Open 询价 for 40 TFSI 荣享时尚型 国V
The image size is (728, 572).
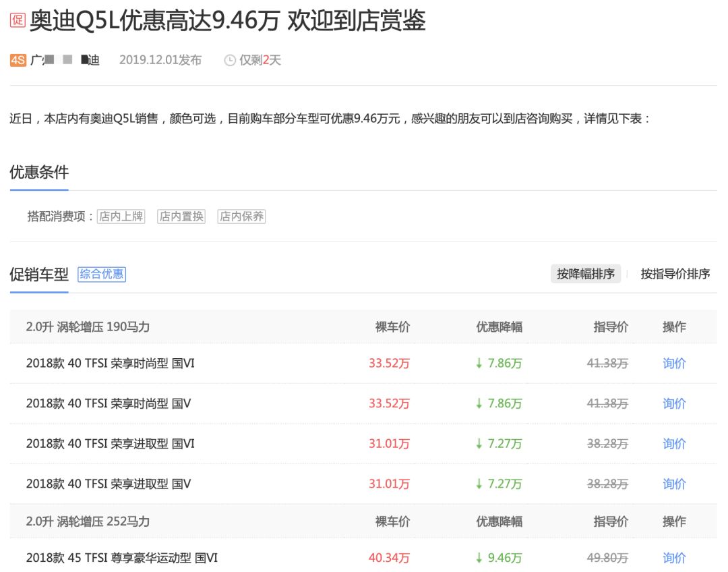click(674, 403)
